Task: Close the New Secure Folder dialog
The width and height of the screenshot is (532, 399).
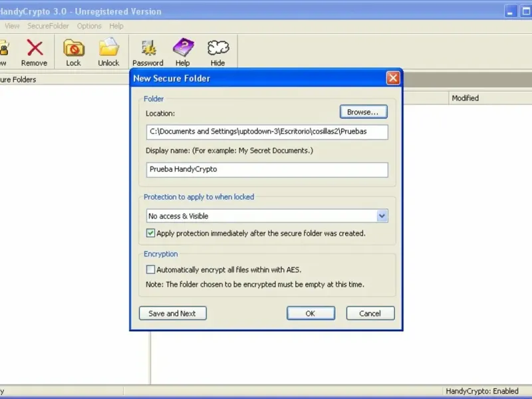Action: pyautogui.click(x=393, y=78)
